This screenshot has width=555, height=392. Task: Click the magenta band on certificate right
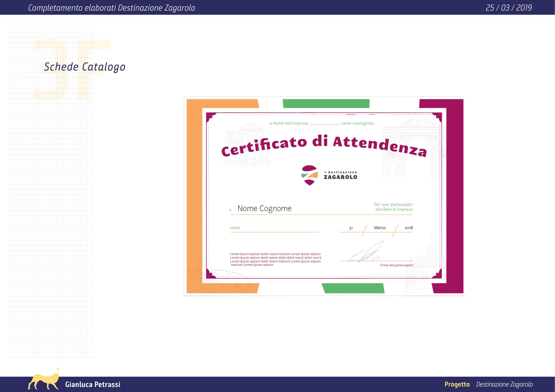[x=454, y=193]
